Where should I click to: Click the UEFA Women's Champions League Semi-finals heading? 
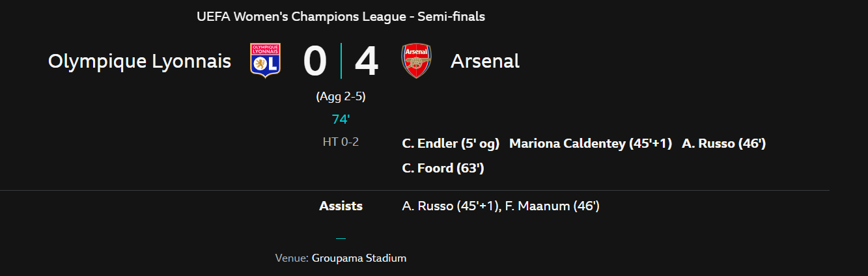point(341,17)
